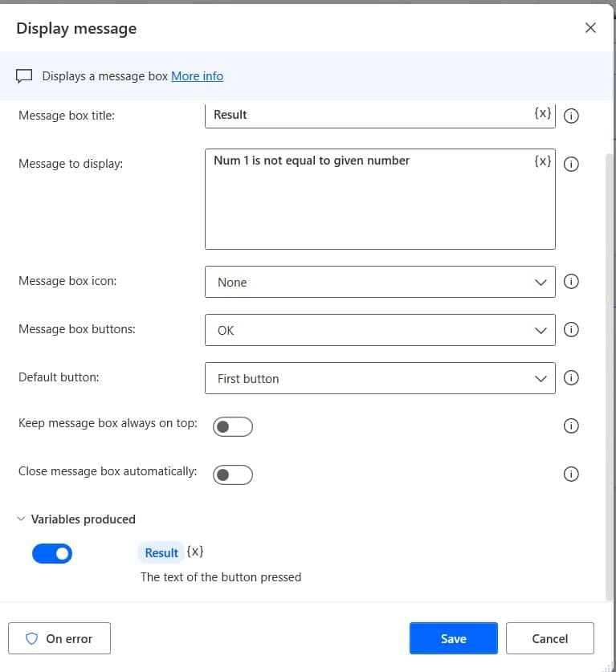Show info for Message to display
616x672 pixels.
[571, 164]
